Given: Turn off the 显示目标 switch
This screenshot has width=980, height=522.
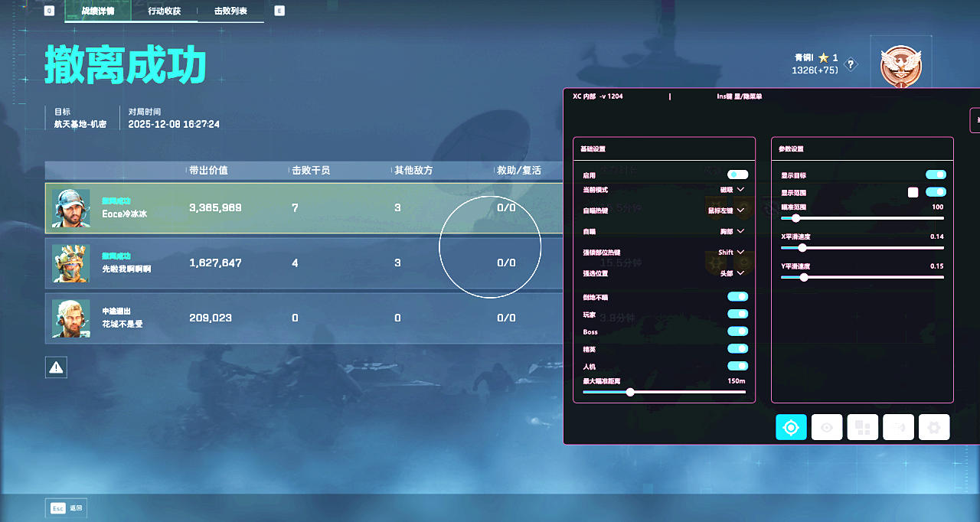Looking at the screenshot, I should 936,174.
